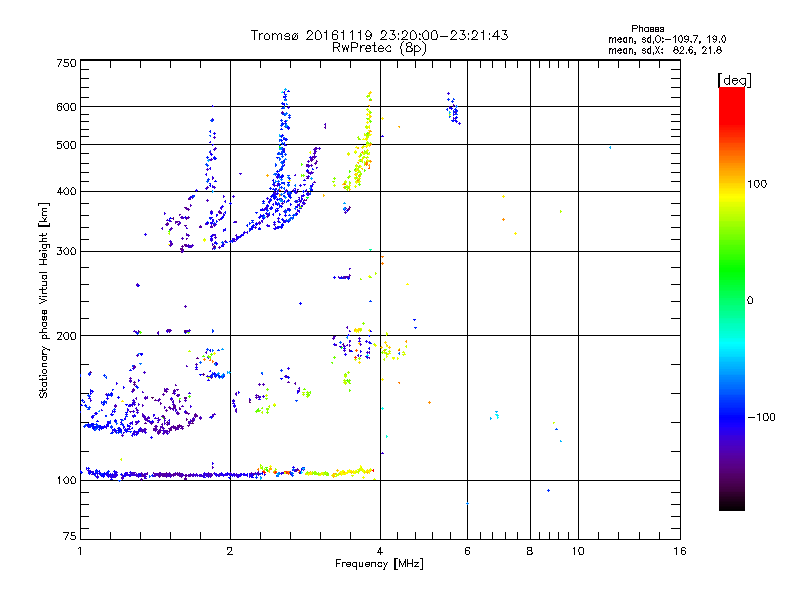Image resolution: width=800 pixels, height=600 pixels.
Task: Click the '-100' colorbar tick label
Action: [761, 417]
